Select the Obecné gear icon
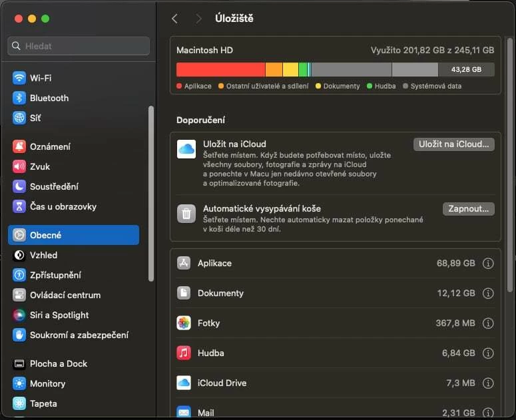Screen dimensions: 516x420 coord(19,235)
